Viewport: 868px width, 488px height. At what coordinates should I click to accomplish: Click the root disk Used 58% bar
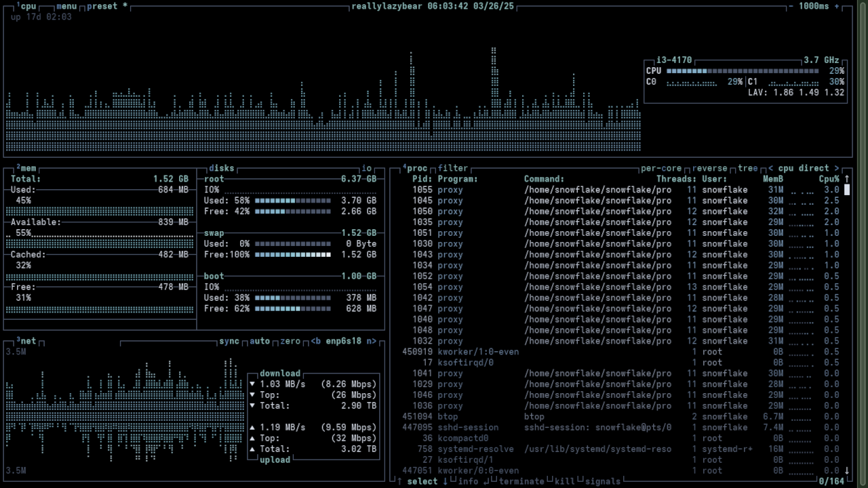[x=293, y=201]
